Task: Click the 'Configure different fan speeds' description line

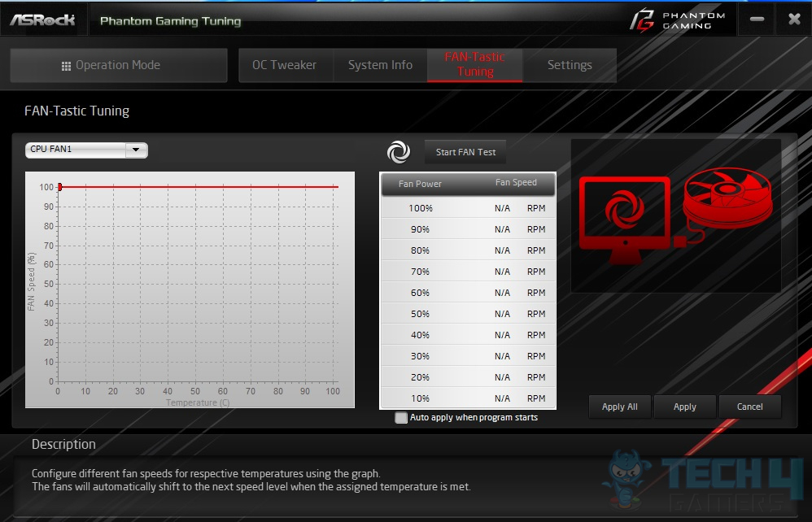Action: point(206,473)
